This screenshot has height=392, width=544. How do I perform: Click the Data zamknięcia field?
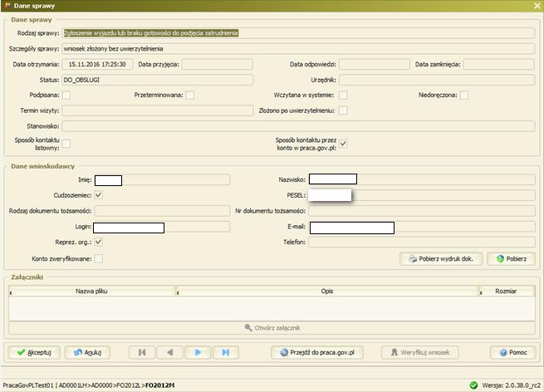pos(499,65)
